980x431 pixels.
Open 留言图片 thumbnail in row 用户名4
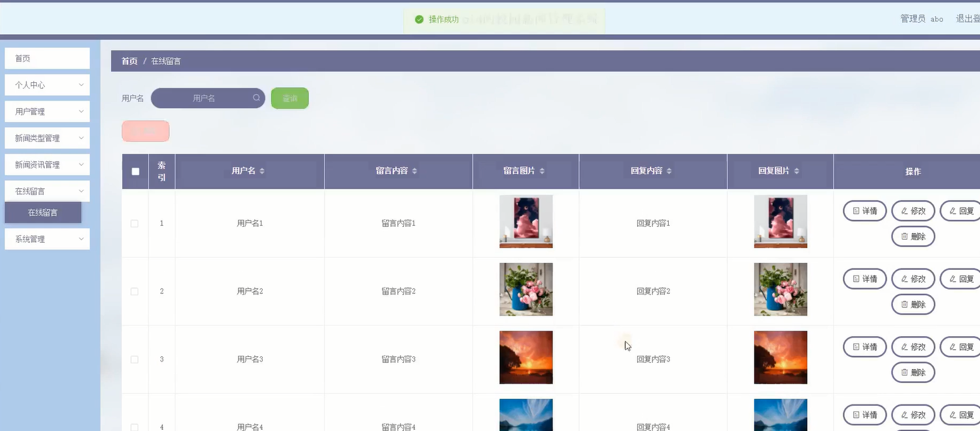(x=526, y=415)
